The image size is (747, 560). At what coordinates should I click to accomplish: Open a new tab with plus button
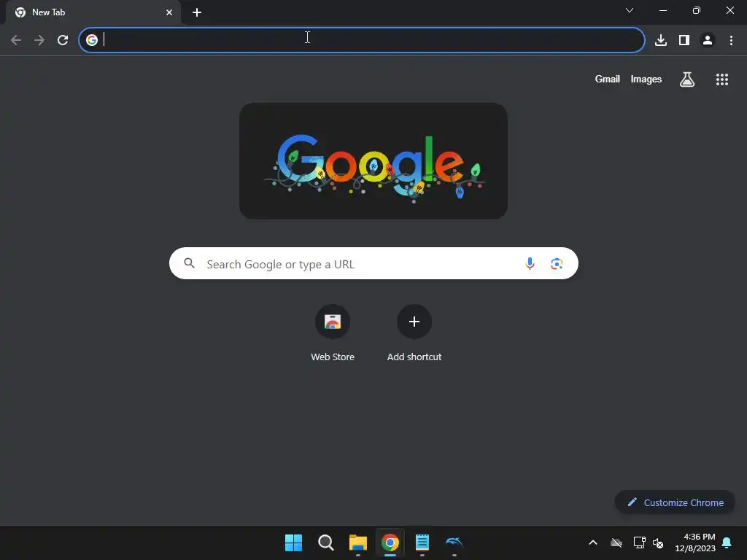(x=197, y=12)
